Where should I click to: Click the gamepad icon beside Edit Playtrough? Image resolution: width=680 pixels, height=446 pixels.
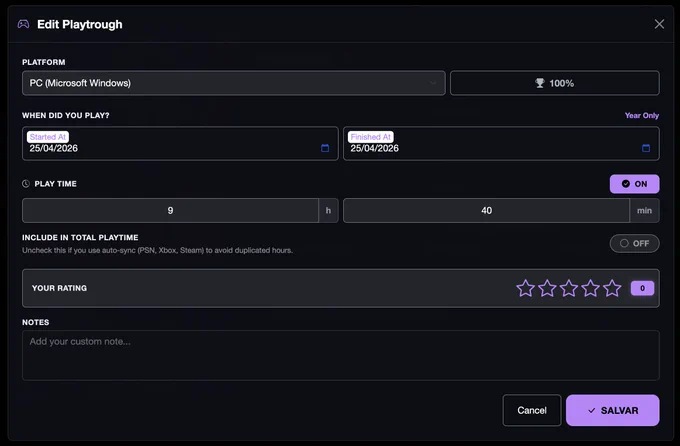tap(23, 24)
